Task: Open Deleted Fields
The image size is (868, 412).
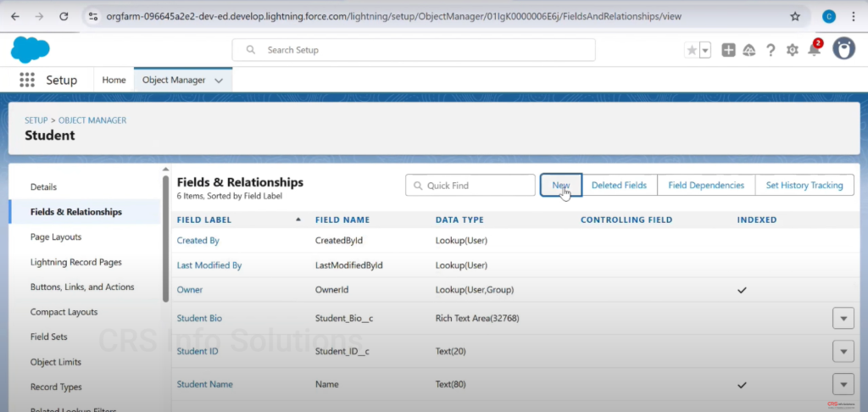Action: click(619, 186)
